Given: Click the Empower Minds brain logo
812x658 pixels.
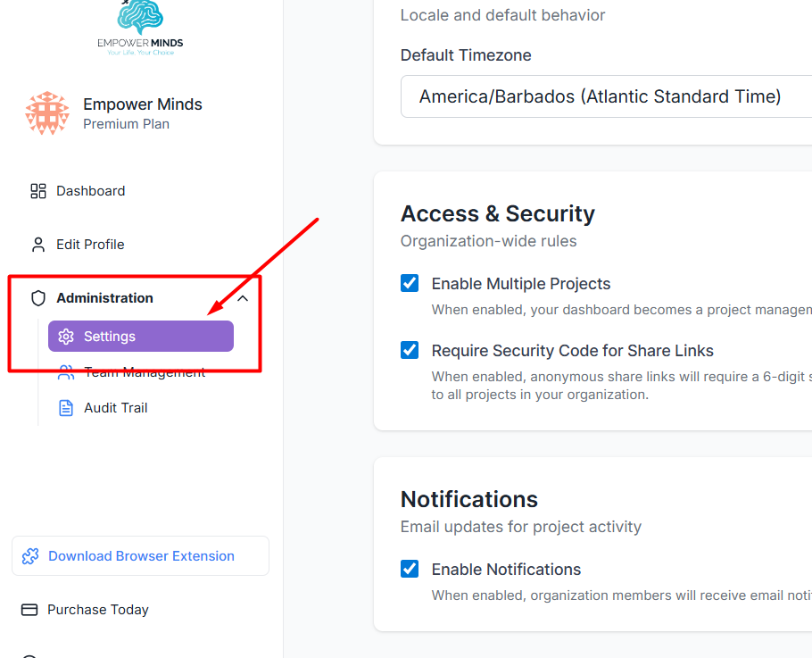Looking at the screenshot, I should pos(140,28).
